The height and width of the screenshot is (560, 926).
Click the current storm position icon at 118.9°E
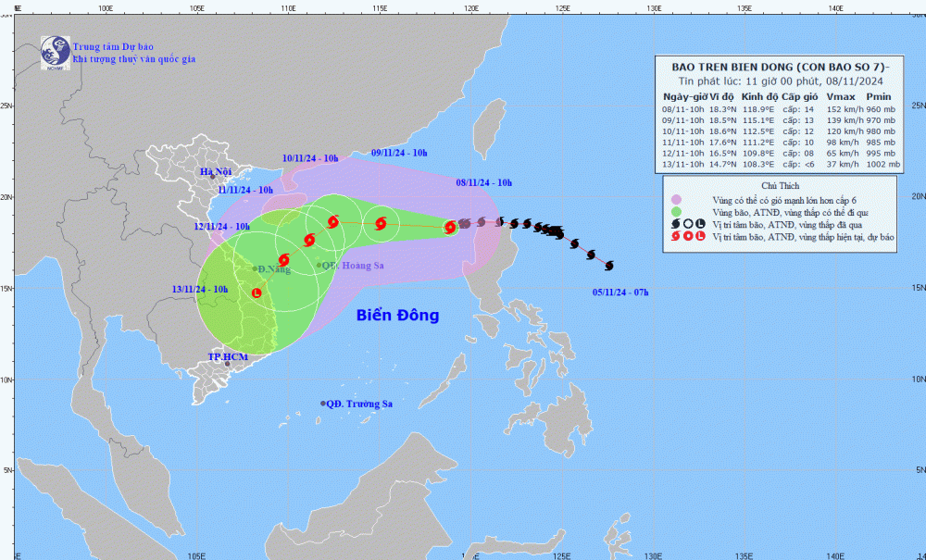click(x=450, y=227)
